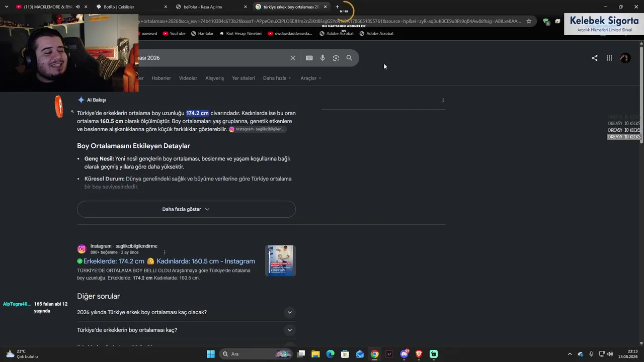This screenshot has width=644, height=362.
Task: Open Brave browser from the taskbar
Action: (419, 354)
